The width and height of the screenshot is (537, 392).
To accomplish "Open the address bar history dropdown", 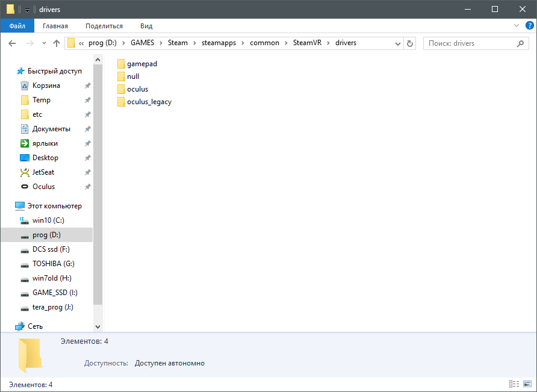I will click(397, 43).
